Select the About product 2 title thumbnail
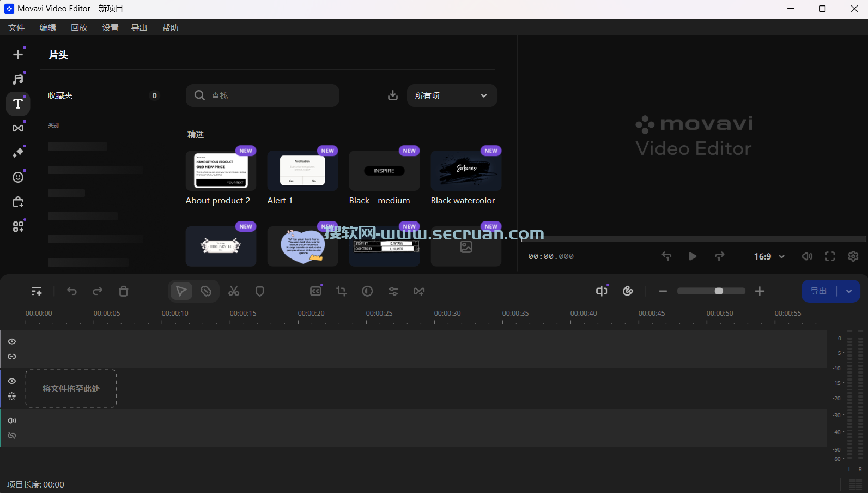868x493 pixels. [x=221, y=171]
